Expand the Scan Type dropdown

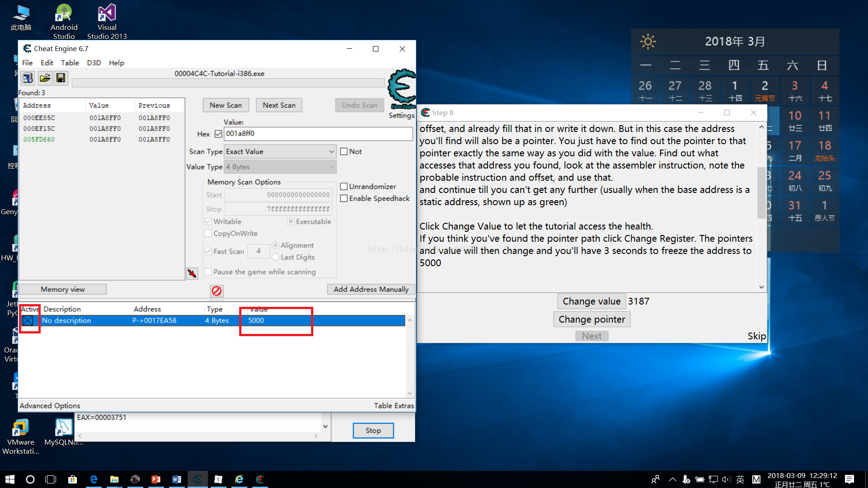280,152
